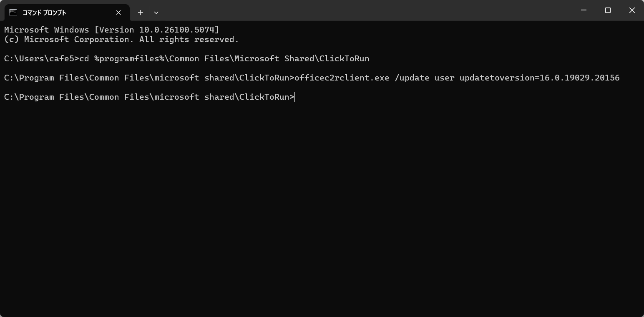Select the コマンド プロンプト tab title
Screen dimensions: 644x317
click(x=44, y=13)
